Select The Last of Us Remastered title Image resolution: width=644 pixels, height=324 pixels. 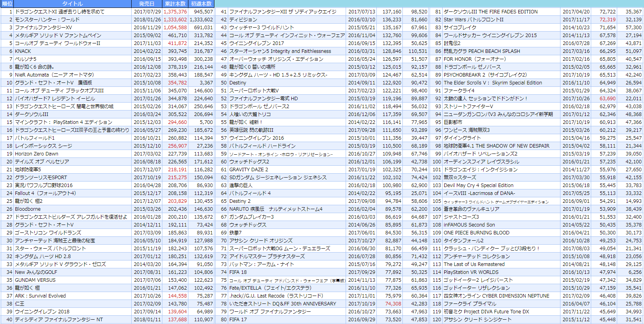pyautogui.click(x=474, y=264)
